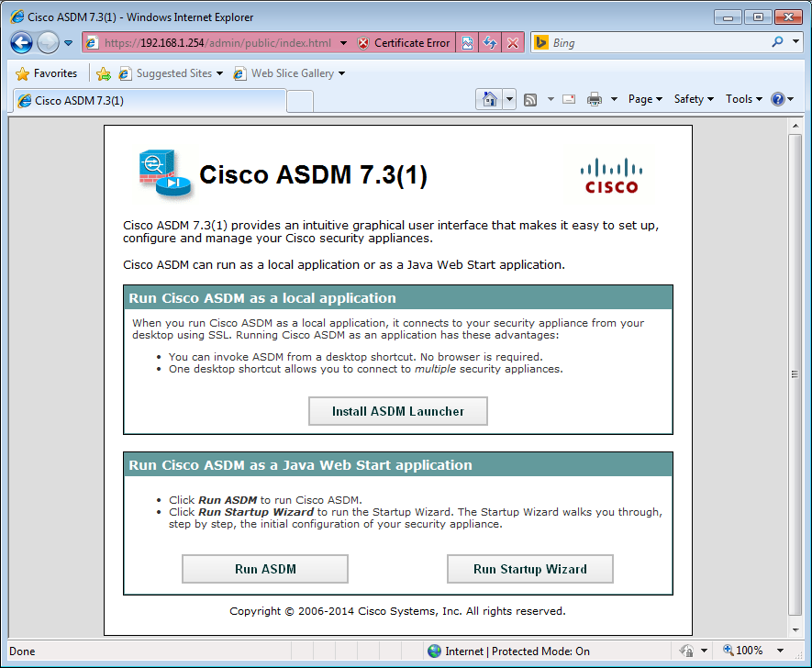Open the Safety menu
Viewport: 812px width, 668px height.
coord(694,99)
